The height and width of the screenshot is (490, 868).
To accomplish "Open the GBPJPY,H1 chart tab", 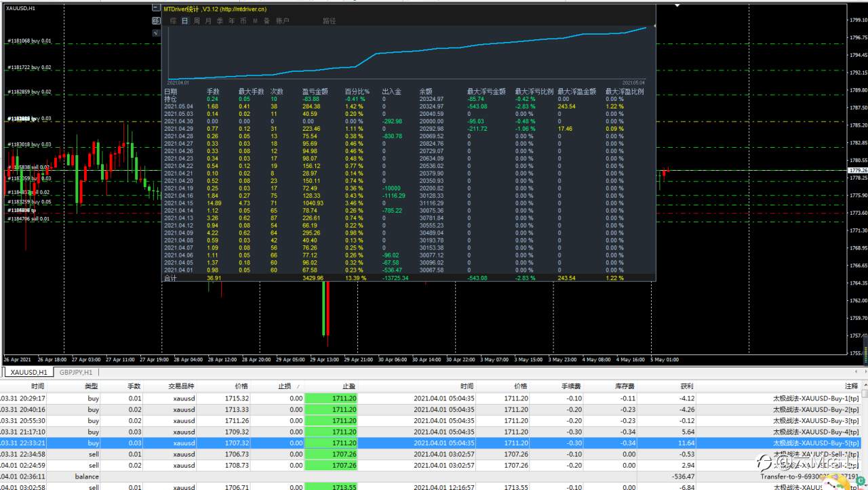I will pos(75,372).
